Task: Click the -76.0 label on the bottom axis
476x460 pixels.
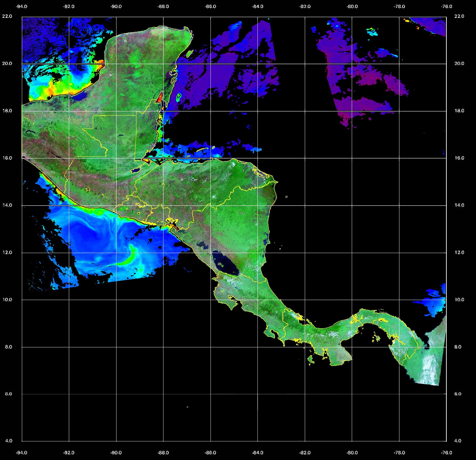Action: 447,452
